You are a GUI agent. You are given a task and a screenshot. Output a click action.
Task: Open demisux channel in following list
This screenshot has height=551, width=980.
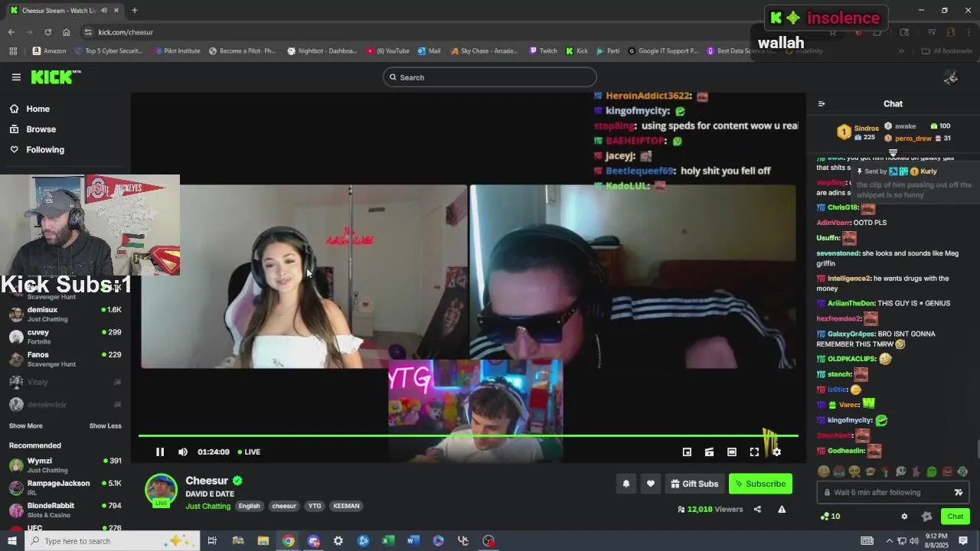[65, 314]
